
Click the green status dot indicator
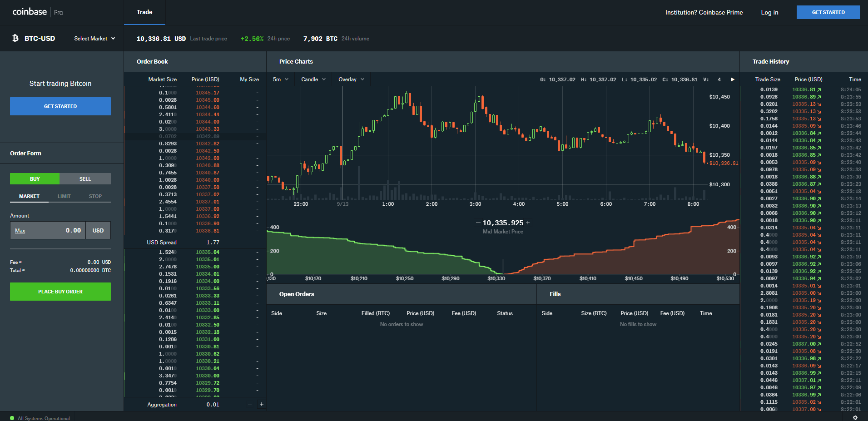[x=12, y=418]
